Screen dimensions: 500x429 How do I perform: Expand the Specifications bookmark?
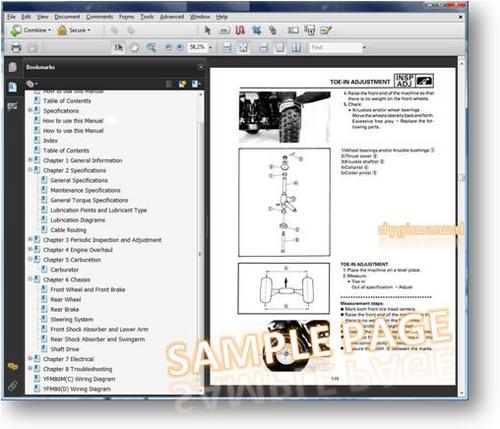point(30,110)
